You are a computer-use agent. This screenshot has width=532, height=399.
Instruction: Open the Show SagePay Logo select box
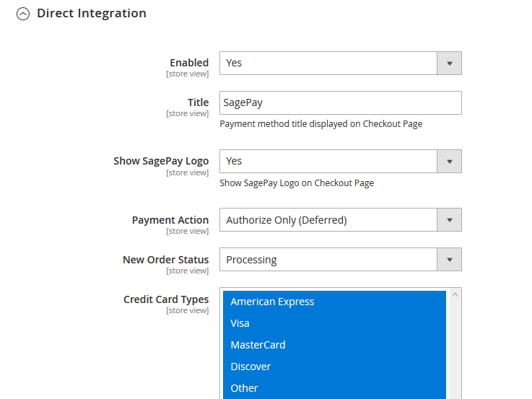[328, 161]
